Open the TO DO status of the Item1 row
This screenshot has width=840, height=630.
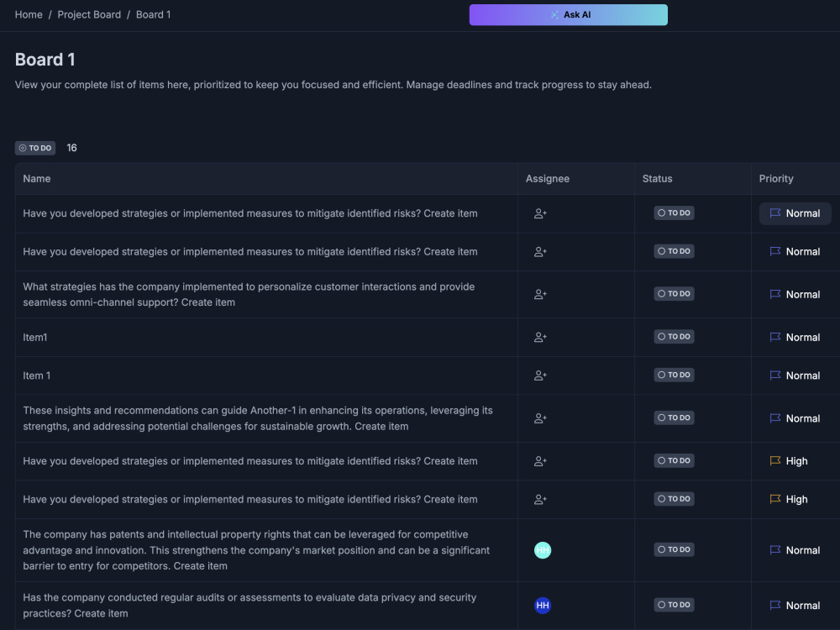pyautogui.click(x=674, y=337)
